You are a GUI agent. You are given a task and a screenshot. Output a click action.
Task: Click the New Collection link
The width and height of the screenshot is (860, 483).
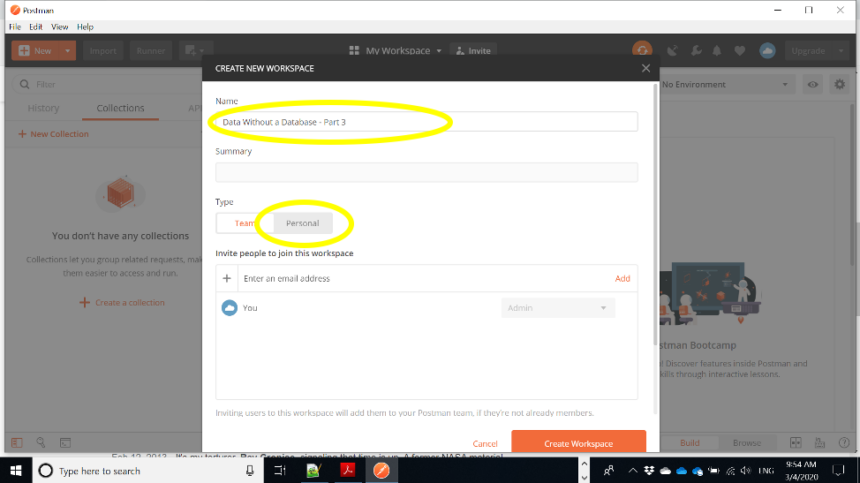(53, 134)
